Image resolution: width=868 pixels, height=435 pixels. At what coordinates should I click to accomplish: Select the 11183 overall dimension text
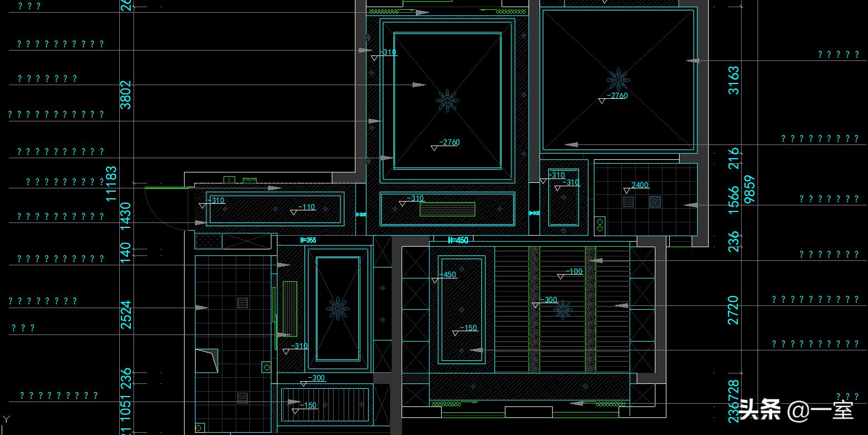click(x=111, y=184)
